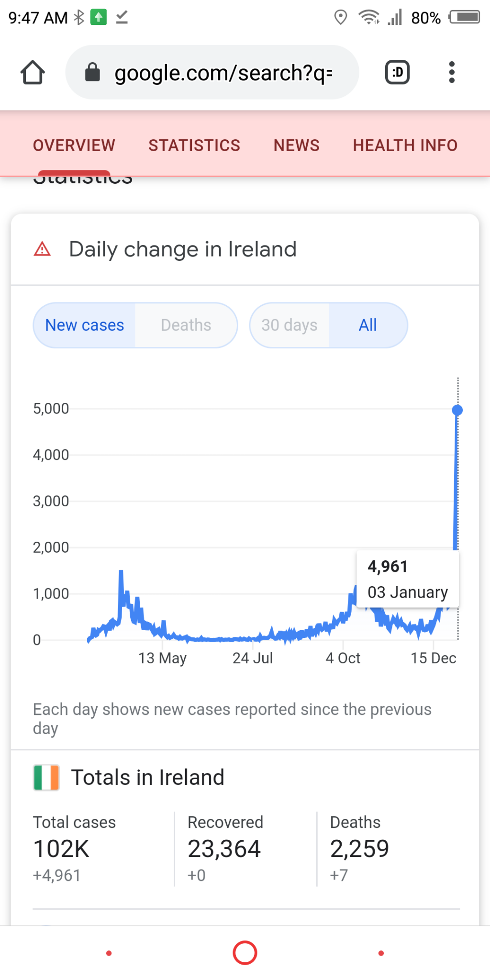
Task: Open the Overview tab
Action: 74,145
